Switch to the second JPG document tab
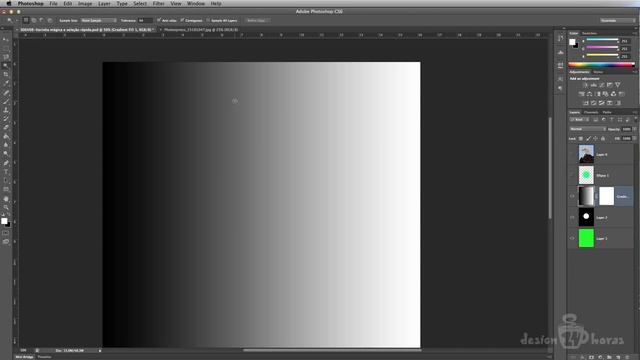The width and height of the screenshot is (640, 360). (x=201, y=30)
